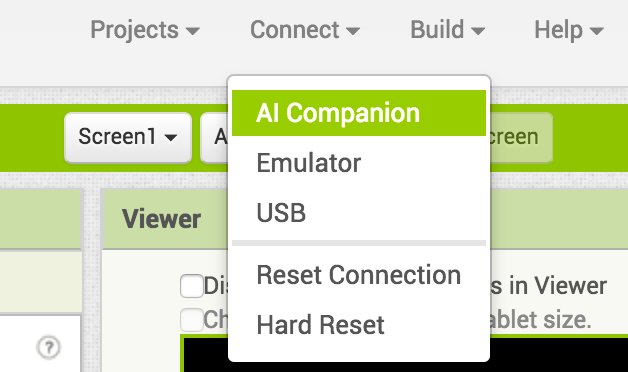Click the Connect menu title
This screenshot has width=628, height=372.
point(295,30)
